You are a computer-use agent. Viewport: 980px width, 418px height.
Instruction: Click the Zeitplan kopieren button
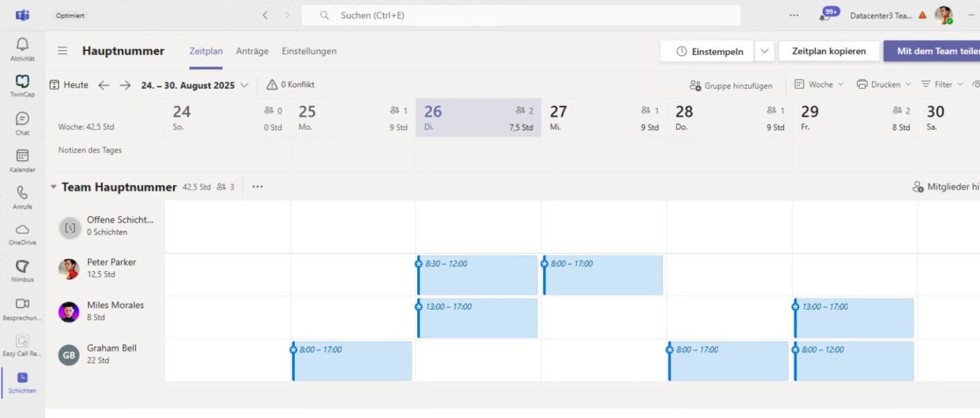(829, 50)
